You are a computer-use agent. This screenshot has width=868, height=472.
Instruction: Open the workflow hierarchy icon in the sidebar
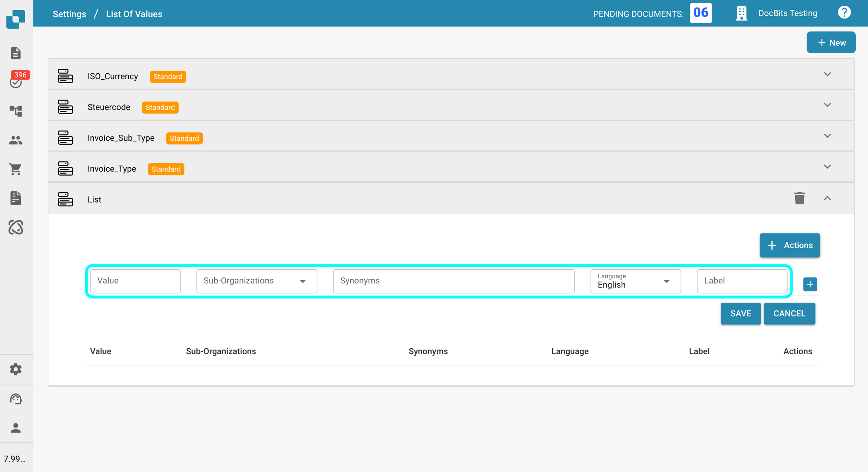[16, 111]
